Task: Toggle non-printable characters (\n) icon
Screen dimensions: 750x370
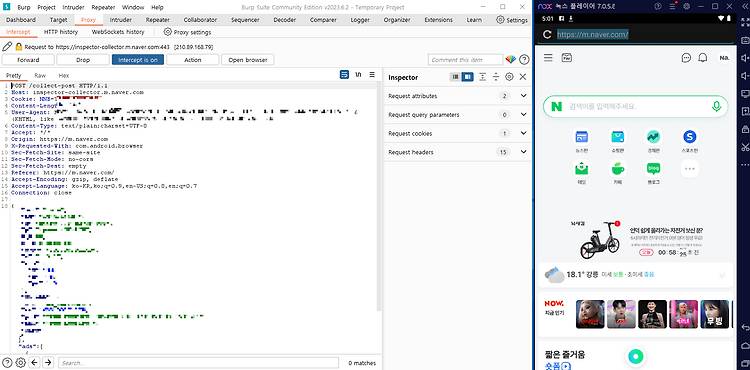Action: point(358,75)
